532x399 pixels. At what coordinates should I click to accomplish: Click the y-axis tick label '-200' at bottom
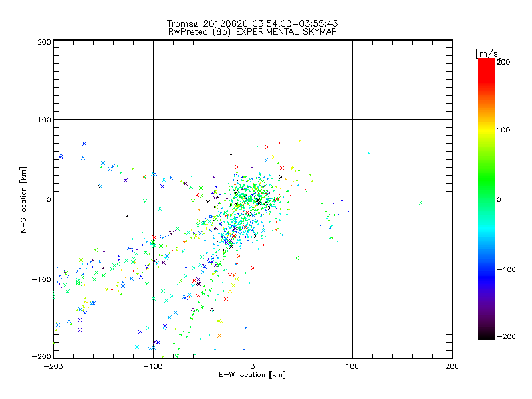pos(41,356)
